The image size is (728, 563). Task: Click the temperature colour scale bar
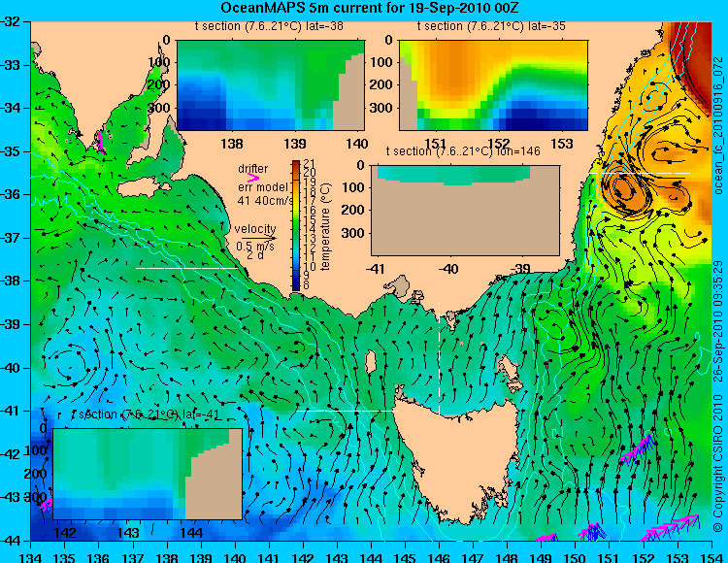point(296,225)
